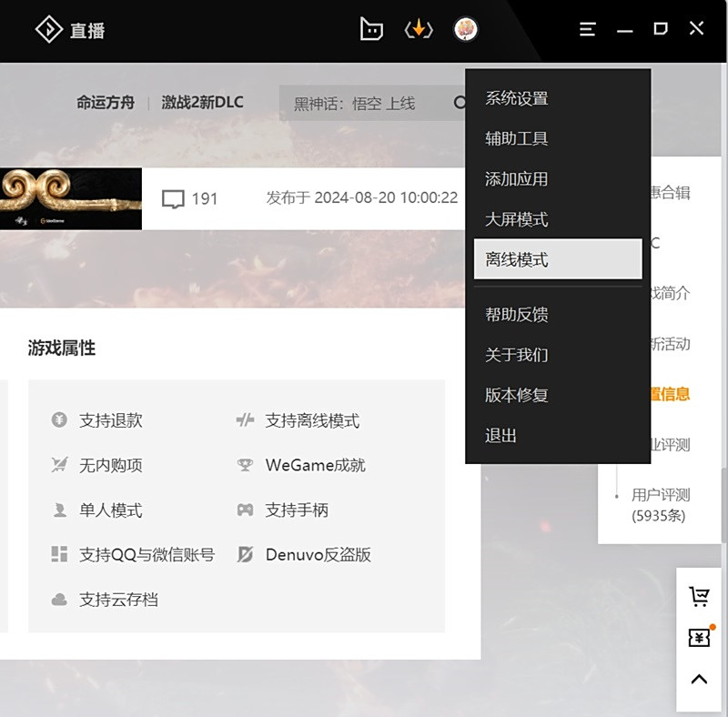Image resolution: width=728 pixels, height=717 pixels.
Task: Click the back-to-top chevron
Action: pyautogui.click(x=698, y=679)
